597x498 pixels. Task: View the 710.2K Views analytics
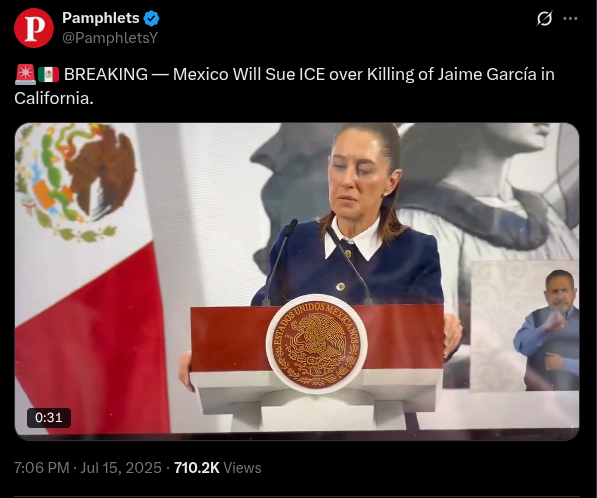click(217, 468)
